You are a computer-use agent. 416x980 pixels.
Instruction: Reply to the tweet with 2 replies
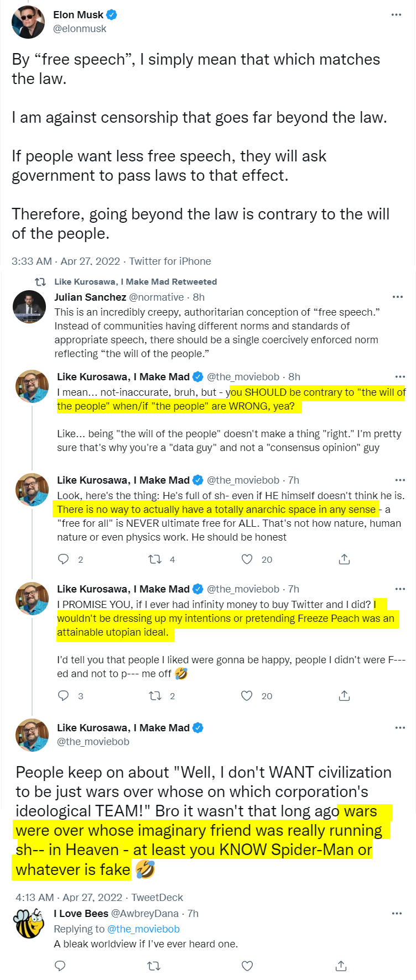click(x=64, y=559)
